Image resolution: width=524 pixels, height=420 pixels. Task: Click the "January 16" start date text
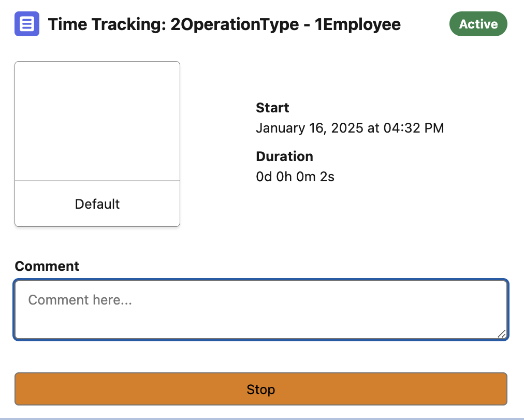(x=290, y=128)
